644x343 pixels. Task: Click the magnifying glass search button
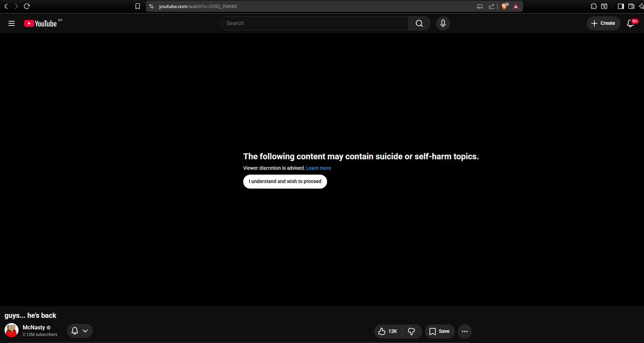pos(419,24)
